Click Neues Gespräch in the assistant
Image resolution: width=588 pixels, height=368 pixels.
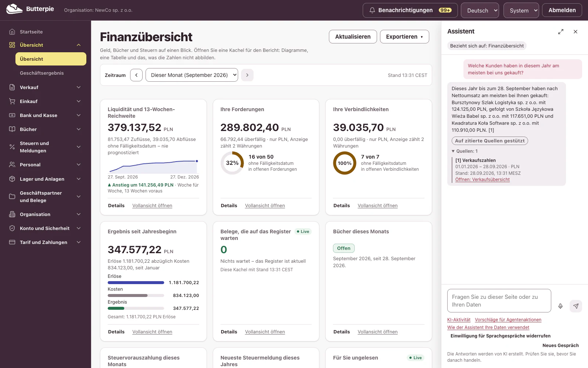[560, 346]
